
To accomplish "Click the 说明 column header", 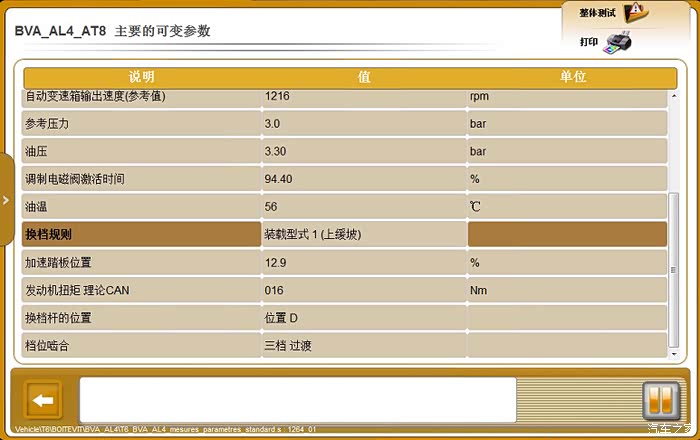I will click(141, 77).
